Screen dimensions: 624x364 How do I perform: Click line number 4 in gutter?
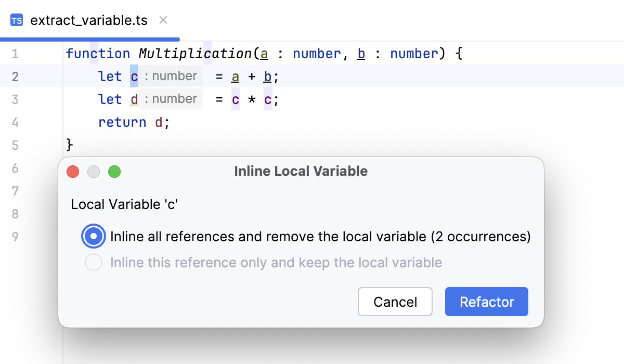coord(15,122)
